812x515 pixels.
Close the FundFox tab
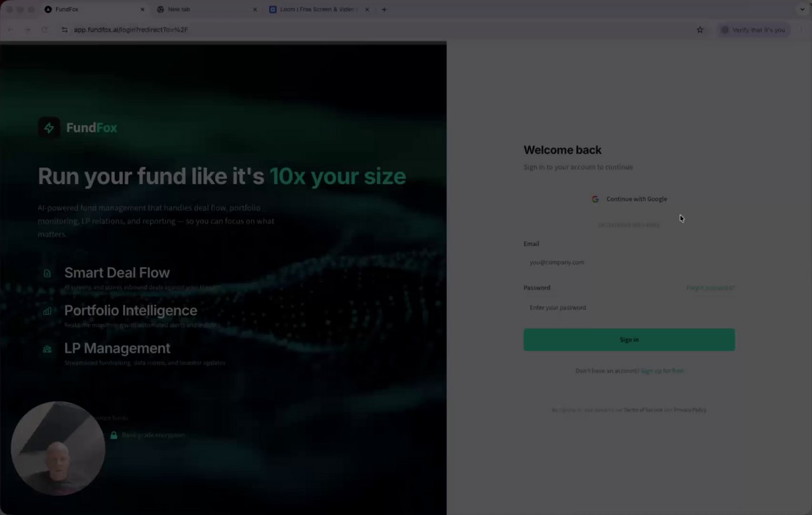click(x=142, y=10)
